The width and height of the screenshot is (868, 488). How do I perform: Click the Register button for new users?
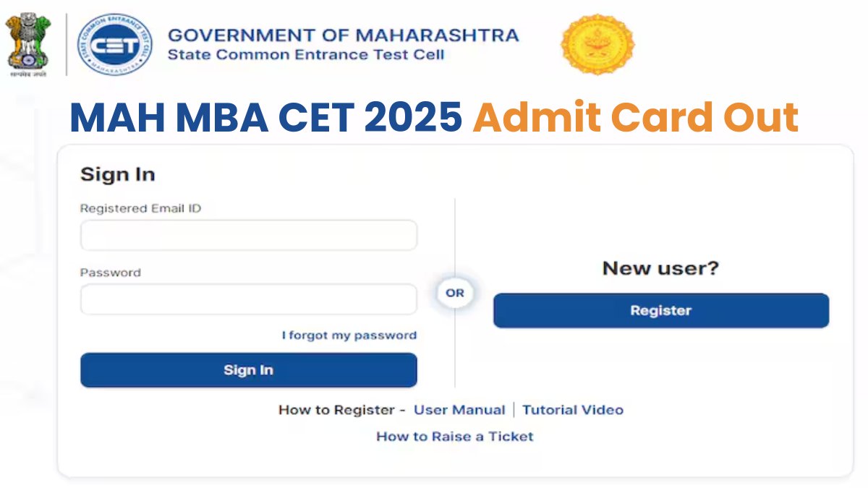click(661, 311)
